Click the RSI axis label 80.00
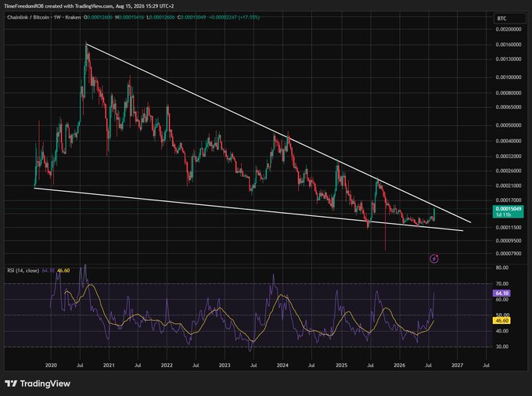532x396 pixels. (x=501, y=268)
